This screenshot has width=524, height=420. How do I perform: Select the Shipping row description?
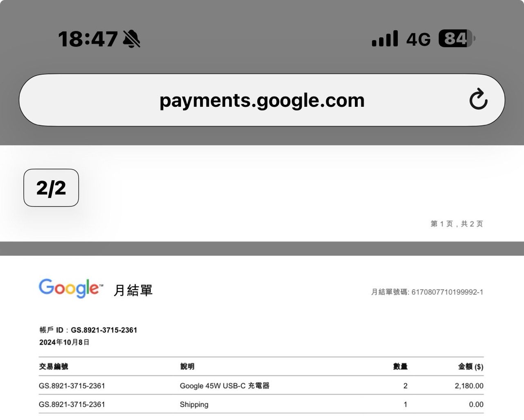pyautogui.click(x=194, y=404)
